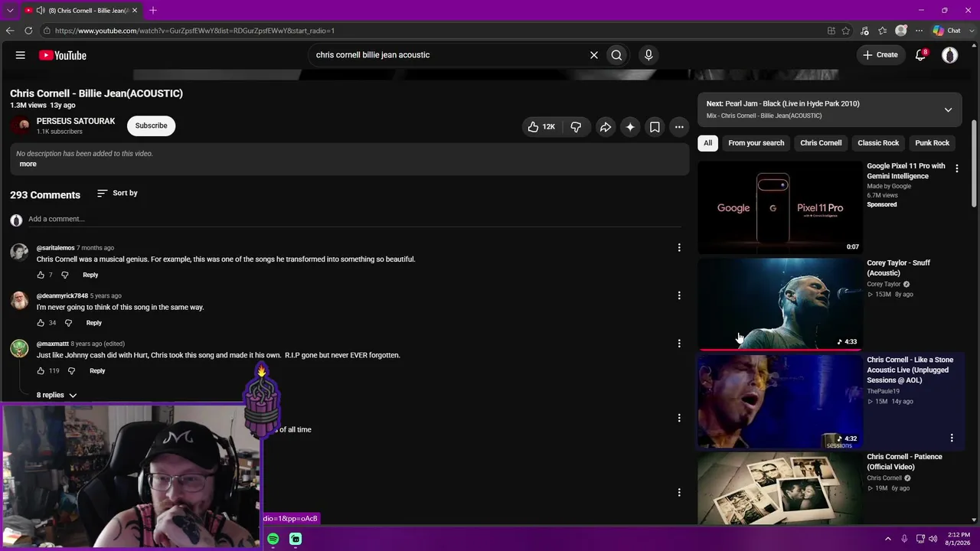The width and height of the screenshot is (980, 551).
Task: Open taskbar clock and date
Action: 959,539
